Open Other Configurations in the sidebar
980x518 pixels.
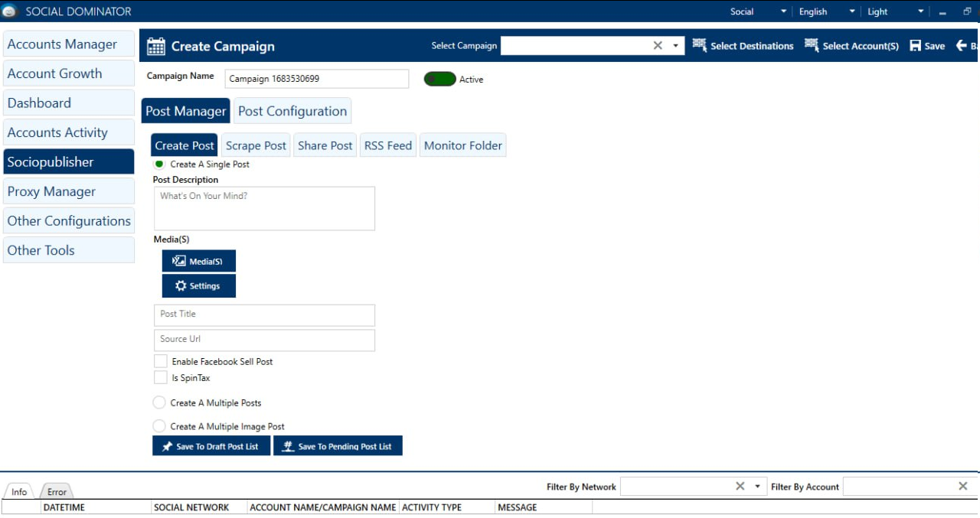[69, 220]
